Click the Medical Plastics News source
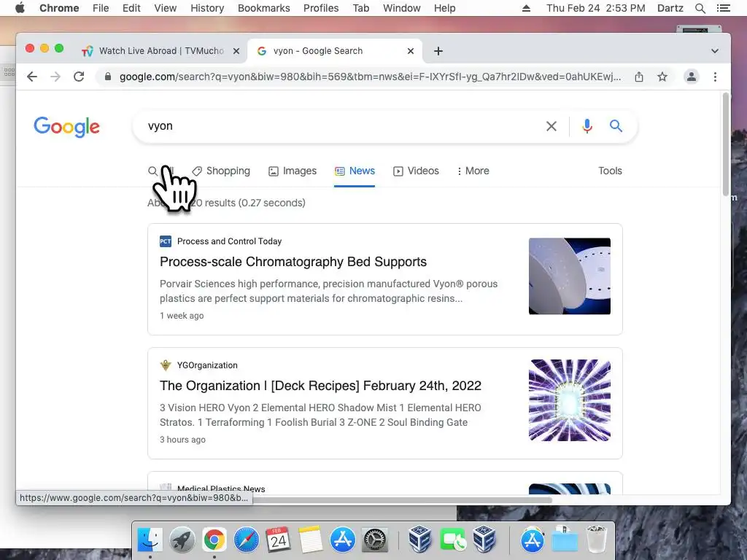This screenshot has width=747, height=560. click(221, 489)
